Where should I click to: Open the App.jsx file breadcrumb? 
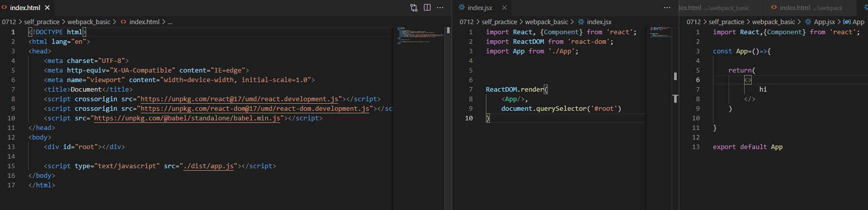pyautogui.click(x=820, y=22)
